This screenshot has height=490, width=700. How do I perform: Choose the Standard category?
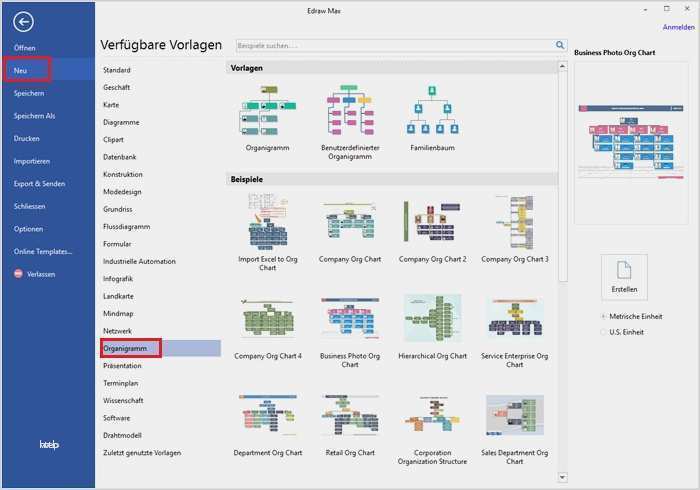117,70
